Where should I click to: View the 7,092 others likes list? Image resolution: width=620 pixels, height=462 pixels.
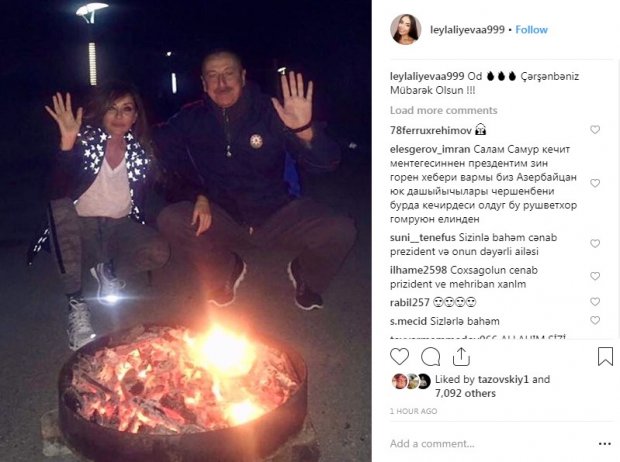(465, 393)
